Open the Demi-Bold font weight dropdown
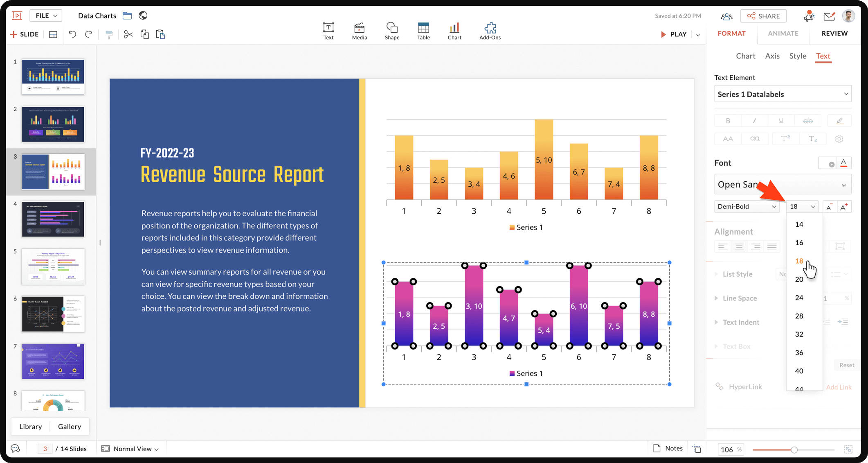The width and height of the screenshot is (868, 463). [x=747, y=206]
